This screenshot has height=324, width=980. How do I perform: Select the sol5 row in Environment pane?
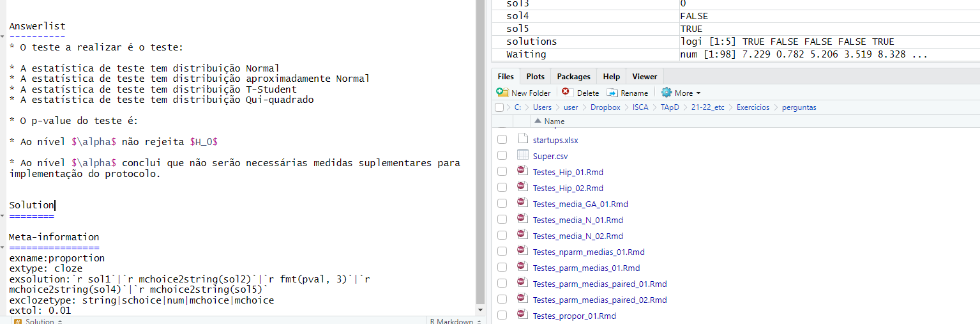tap(734, 29)
